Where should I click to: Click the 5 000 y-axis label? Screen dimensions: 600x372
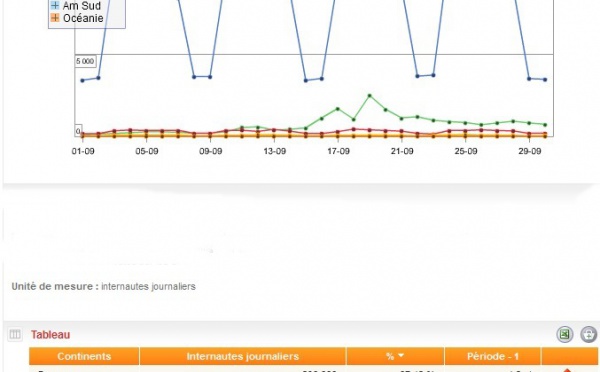(x=85, y=61)
